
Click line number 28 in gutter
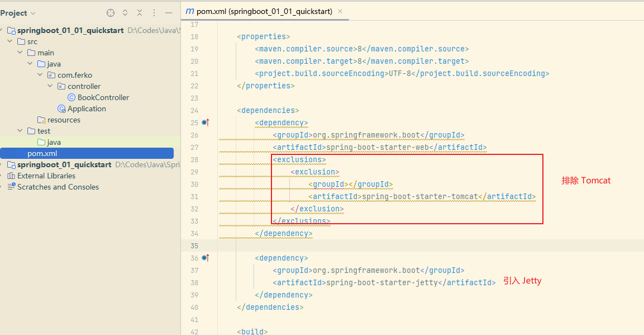tap(194, 159)
